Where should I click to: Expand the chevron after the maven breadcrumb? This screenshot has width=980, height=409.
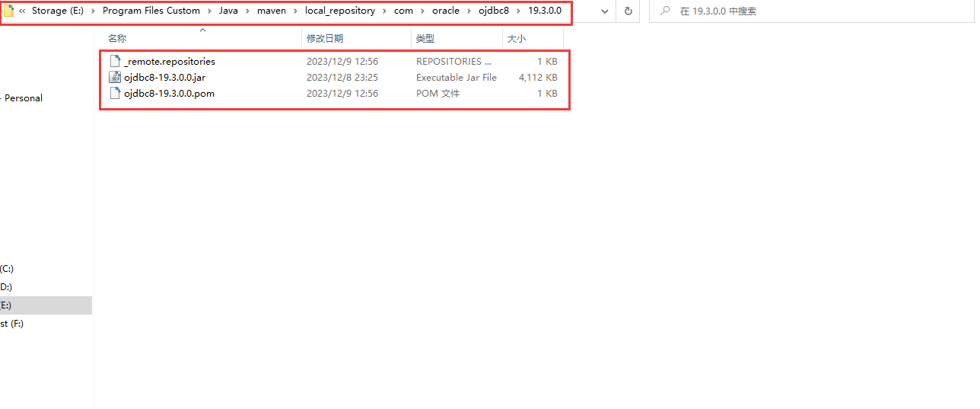[x=295, y=11]
